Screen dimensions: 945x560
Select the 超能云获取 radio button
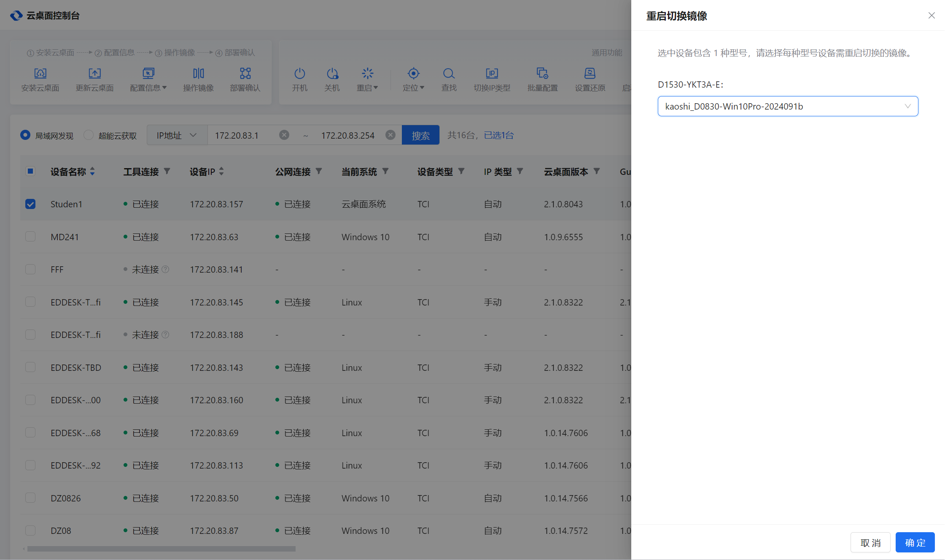tap(89, 135)
